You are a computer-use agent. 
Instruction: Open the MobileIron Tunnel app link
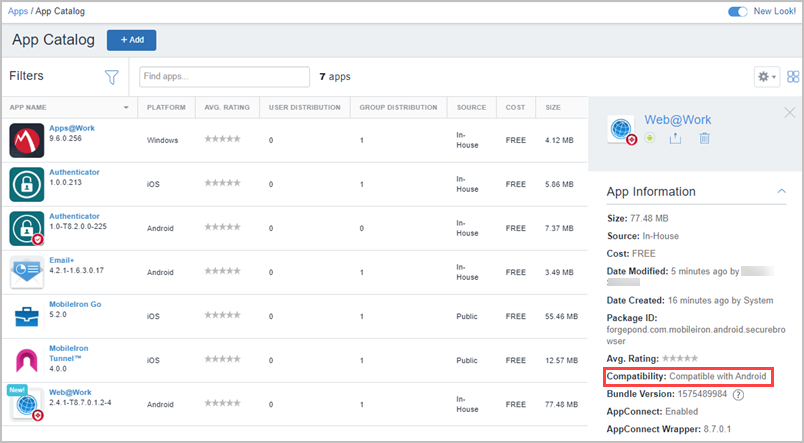pos(69,353)
